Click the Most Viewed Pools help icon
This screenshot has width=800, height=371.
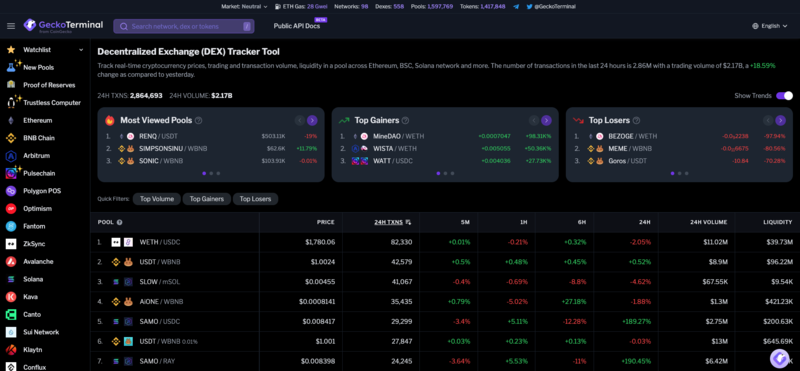[x=198, y=120]
